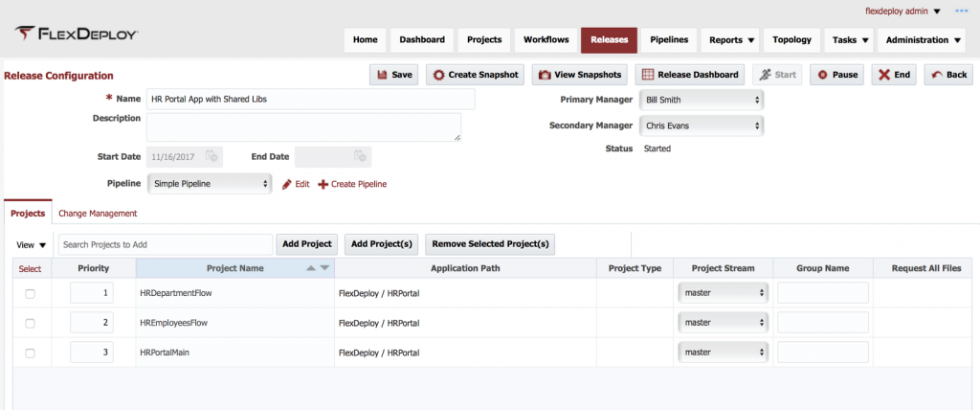980x410 pixels.
Task: Click the Pause button
Action: (837, 75)
